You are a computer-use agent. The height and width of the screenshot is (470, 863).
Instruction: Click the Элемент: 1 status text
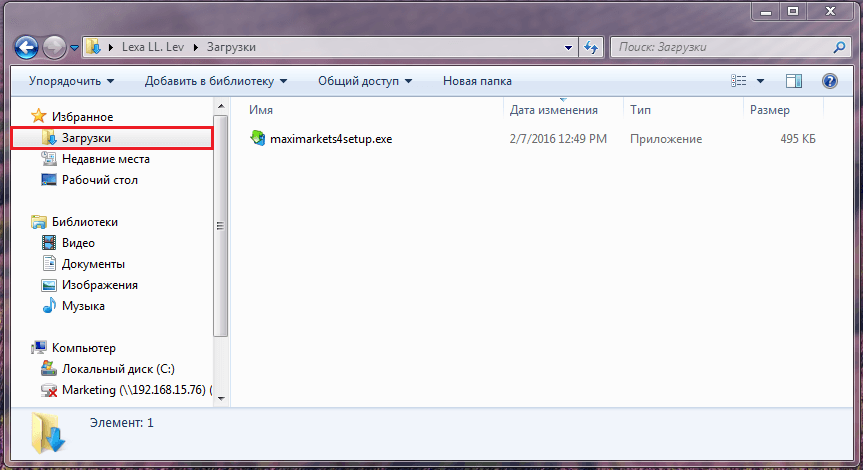pyautogui.click(x=122, y=423)
